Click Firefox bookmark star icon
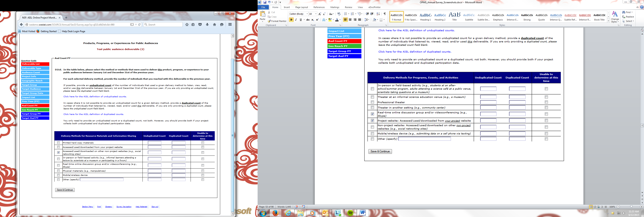Image resolution: width=644 pixels, height=217 pixels. click(x=187, y=25)
